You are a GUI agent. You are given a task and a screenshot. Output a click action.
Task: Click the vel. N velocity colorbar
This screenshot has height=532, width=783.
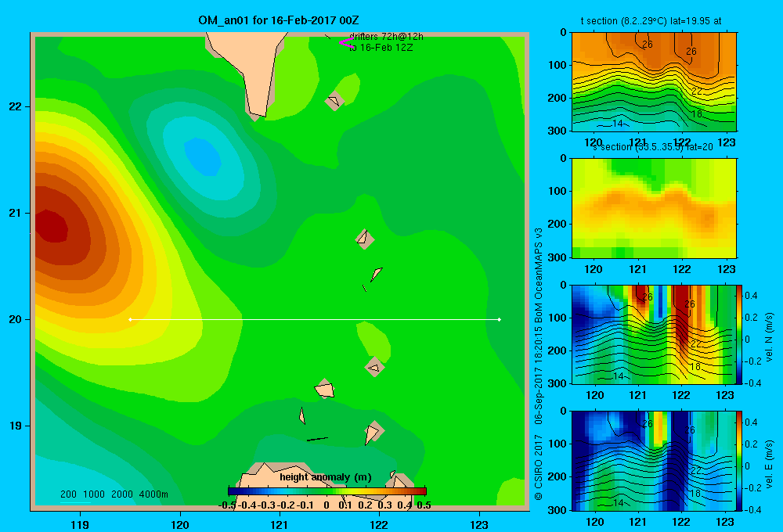click(x=739, y=334)
